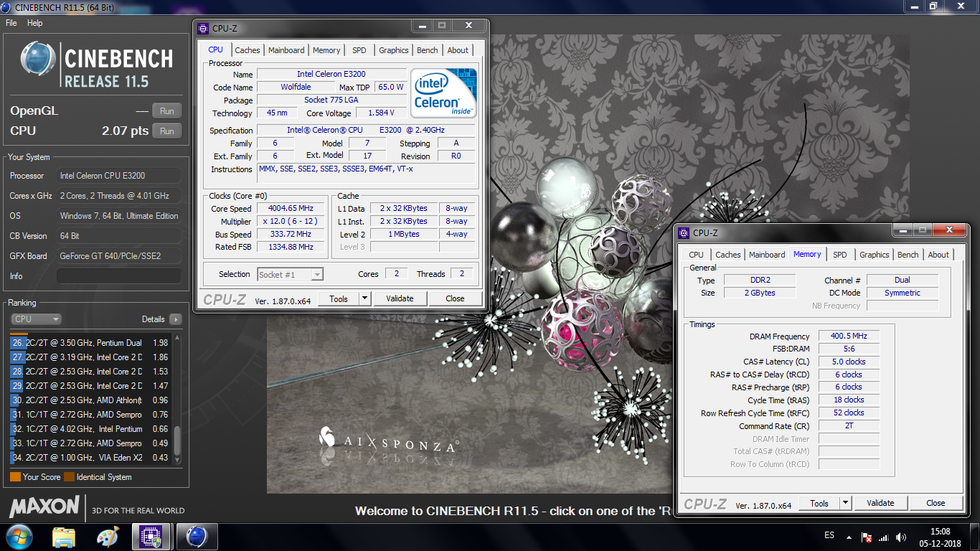The image size is (980, 551).
Task: Click Tools button in Memory window
Action: point(819,503)
